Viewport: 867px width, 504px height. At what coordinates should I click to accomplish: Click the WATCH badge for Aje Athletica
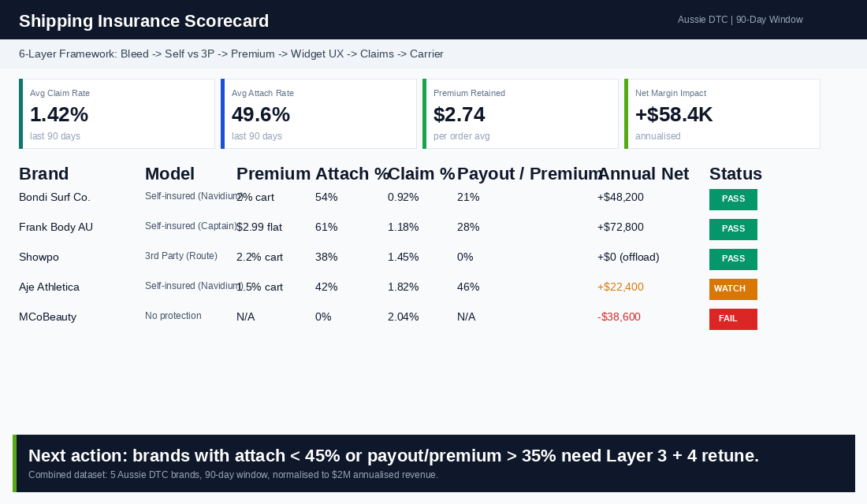coord(733,289)
